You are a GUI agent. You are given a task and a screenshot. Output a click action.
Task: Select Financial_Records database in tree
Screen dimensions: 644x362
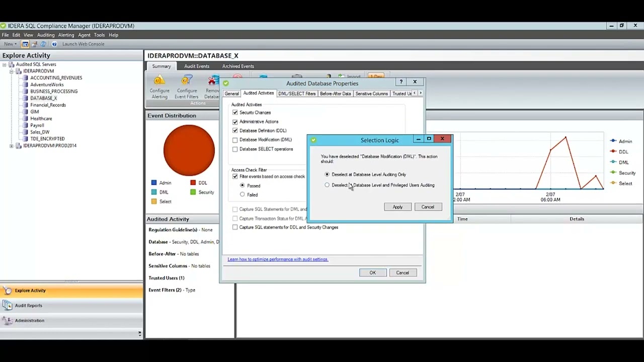(x=48, y=105)
